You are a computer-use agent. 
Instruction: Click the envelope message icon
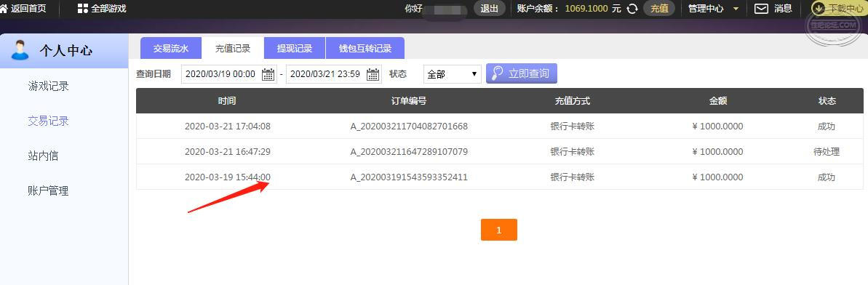[762, 8]
